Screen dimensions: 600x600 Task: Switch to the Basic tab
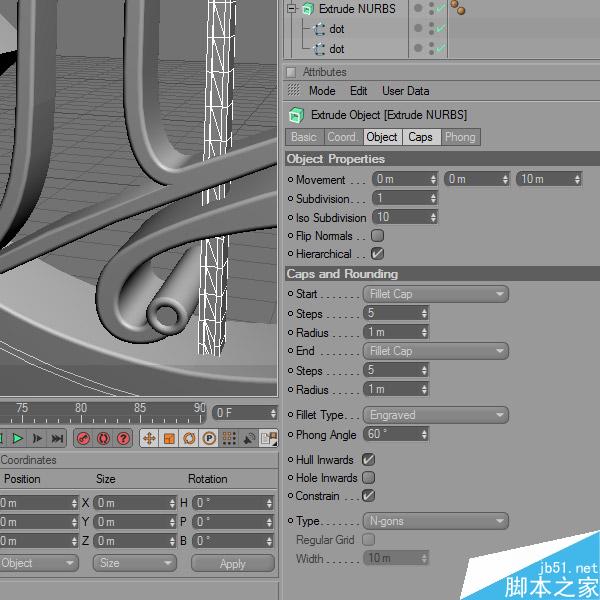(x=304, y=137)
